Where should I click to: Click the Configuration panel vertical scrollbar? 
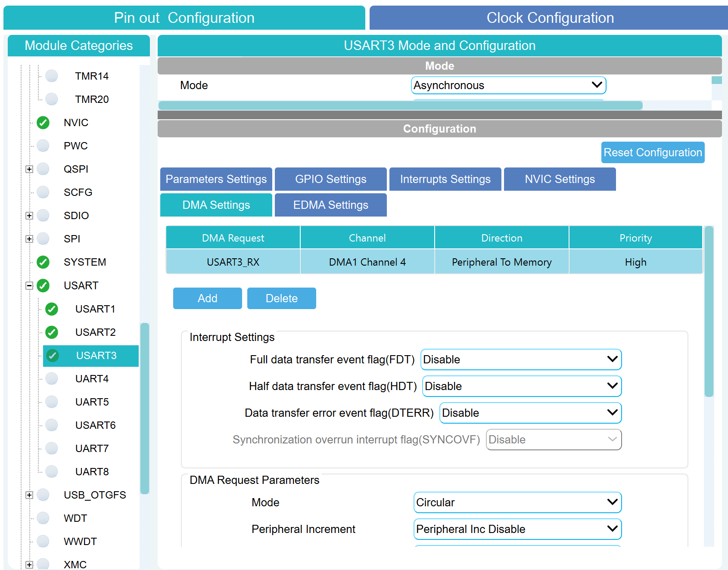pos(709,311)
